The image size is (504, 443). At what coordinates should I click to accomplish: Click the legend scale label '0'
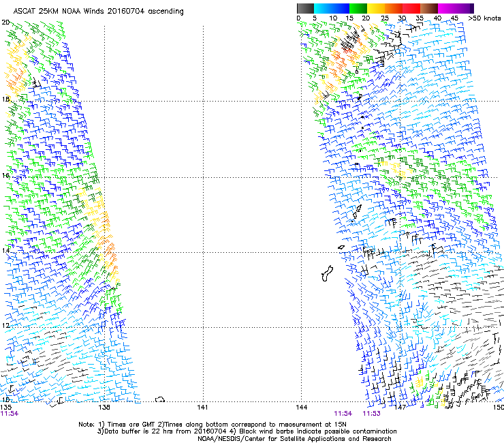pyautogui.click(x=298, y=18)
